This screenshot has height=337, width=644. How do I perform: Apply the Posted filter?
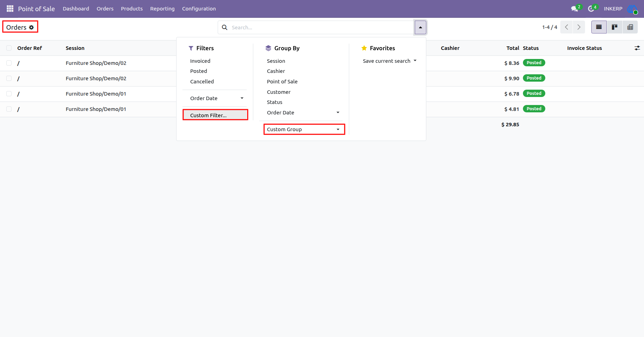199,71
